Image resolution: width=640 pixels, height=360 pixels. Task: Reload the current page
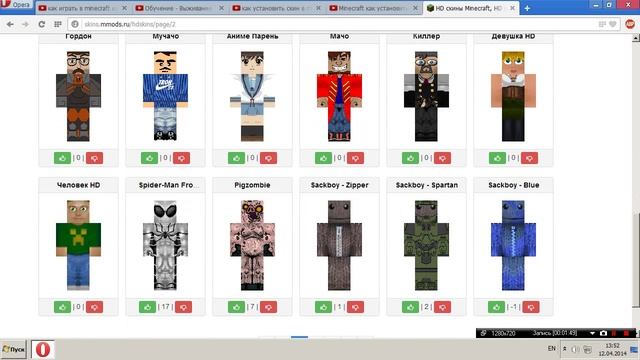pyautogui.click(x=41, y=24)
